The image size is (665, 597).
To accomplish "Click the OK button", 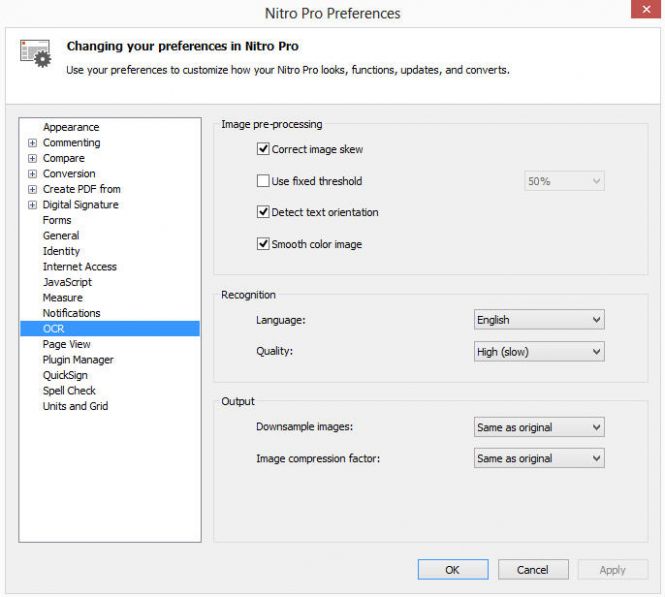I will pyautogui.click(x=453, y=569).
